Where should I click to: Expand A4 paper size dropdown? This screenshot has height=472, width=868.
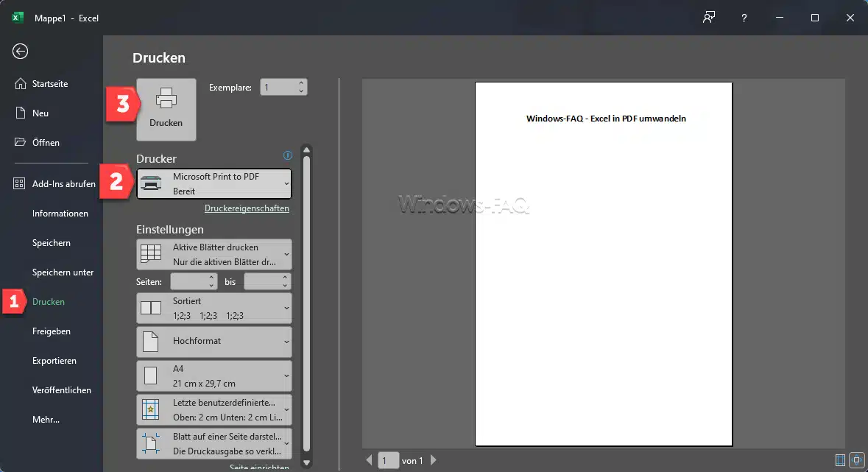[214, 376]
